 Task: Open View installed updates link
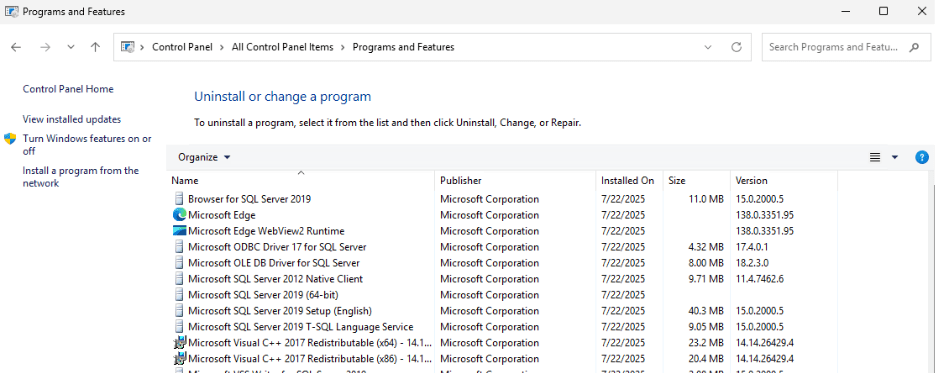pyautogui.click(x=72, y=119)
